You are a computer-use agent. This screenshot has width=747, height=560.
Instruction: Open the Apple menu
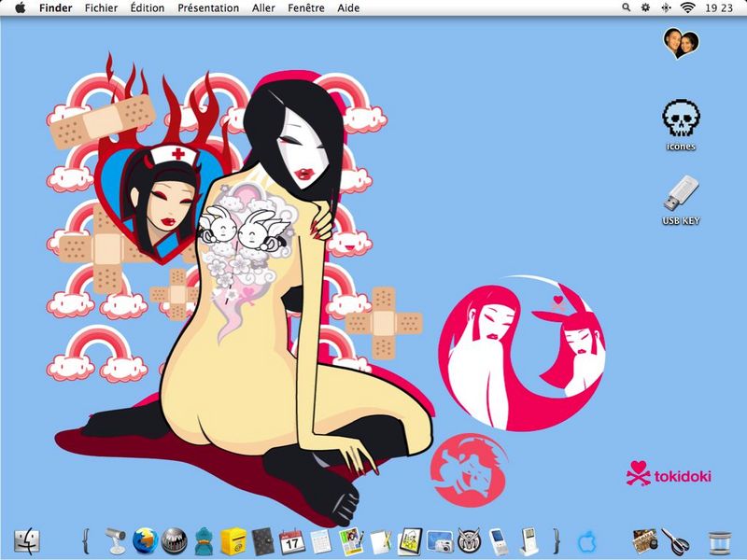coord(20,7)
